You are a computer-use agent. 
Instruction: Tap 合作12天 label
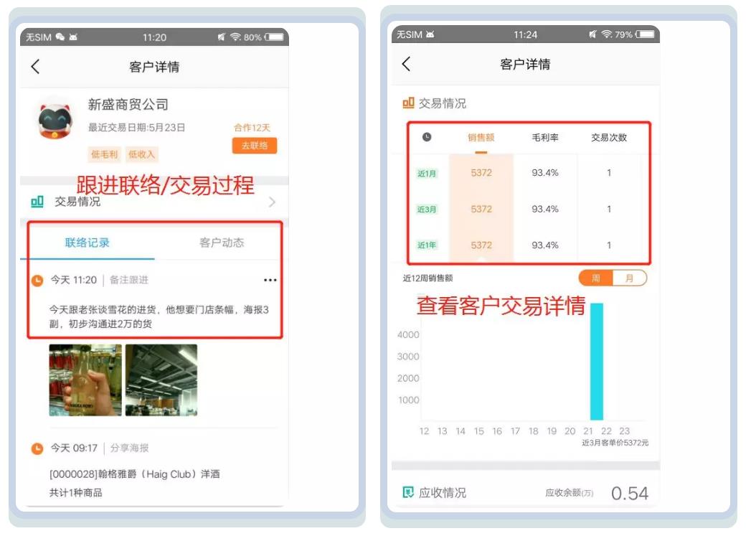252,128
